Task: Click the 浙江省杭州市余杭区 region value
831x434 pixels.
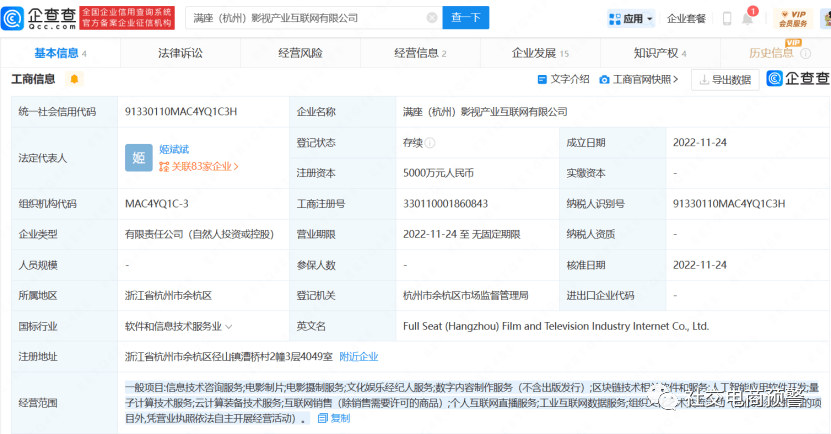Action: (168, 296)
